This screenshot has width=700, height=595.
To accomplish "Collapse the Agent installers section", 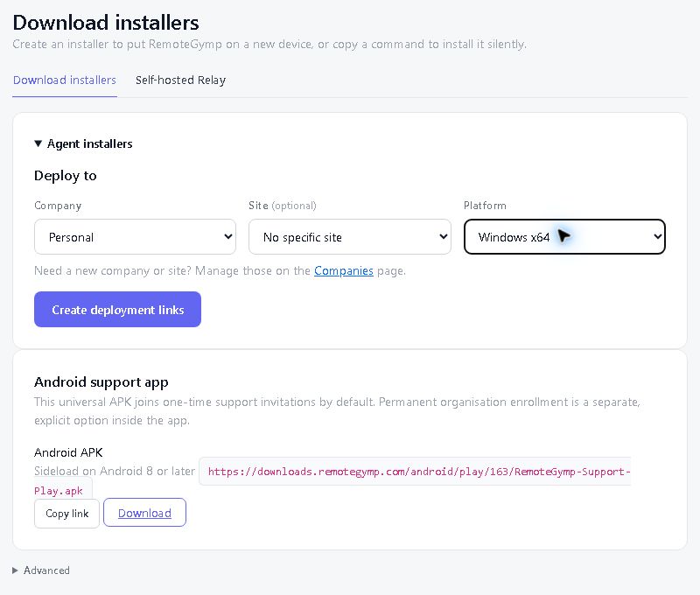I will (83, 143).
